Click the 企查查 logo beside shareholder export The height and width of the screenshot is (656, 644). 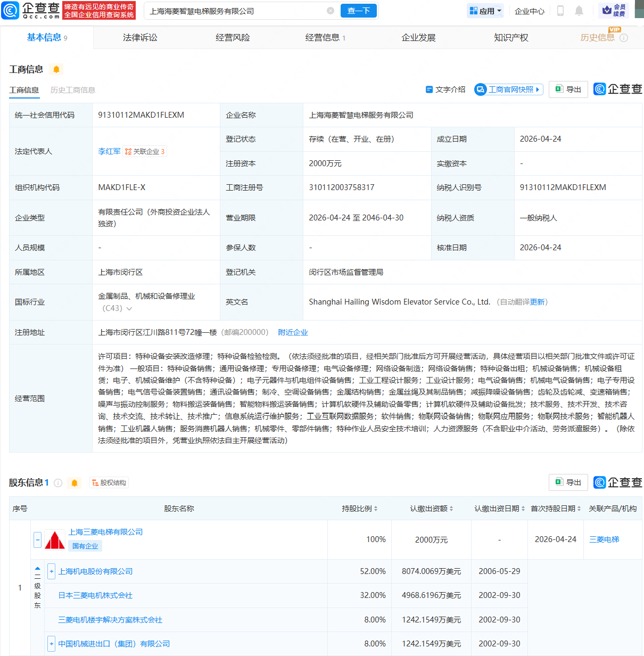[618, 482]
